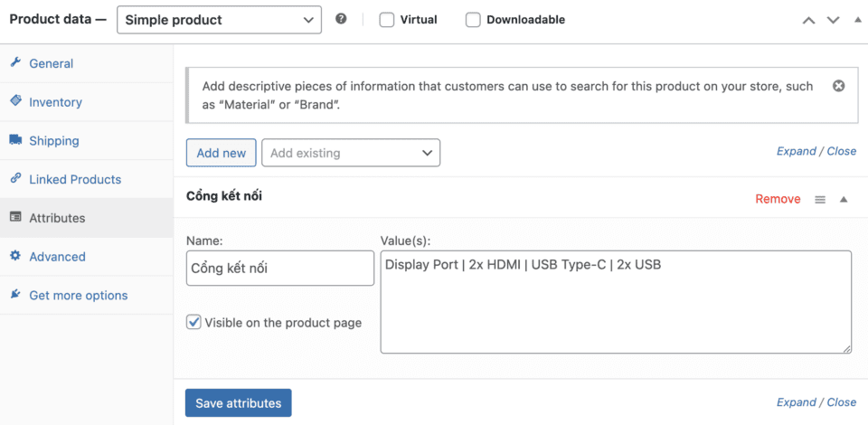Remove the Cổng kết nối attribute
The image size is (868, 425).
(x=778, y=199)
